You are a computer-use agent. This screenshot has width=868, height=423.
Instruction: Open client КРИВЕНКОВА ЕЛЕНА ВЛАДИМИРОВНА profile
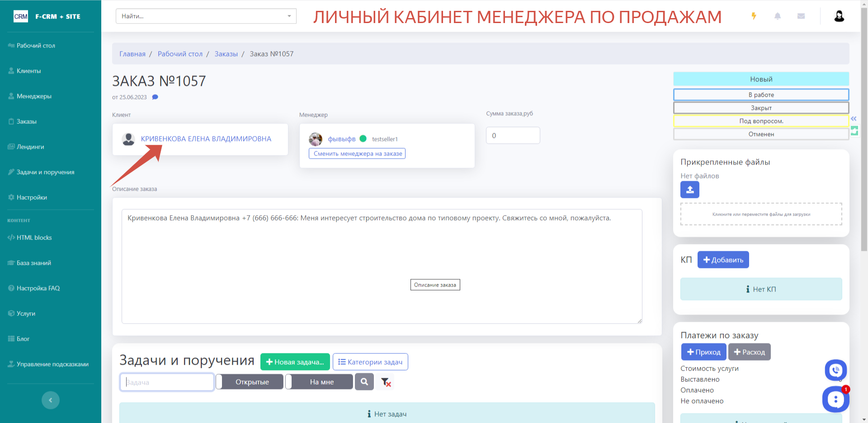206,139
